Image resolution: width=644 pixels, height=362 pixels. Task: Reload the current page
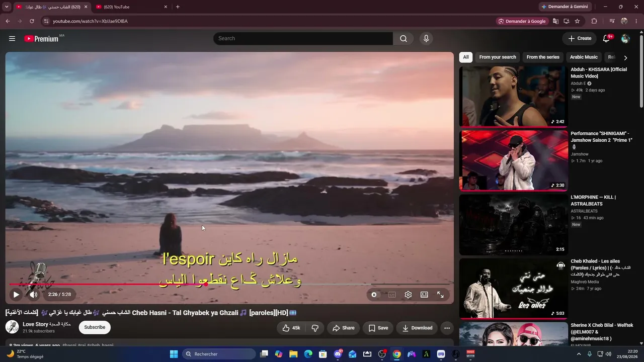click(32, 21)
